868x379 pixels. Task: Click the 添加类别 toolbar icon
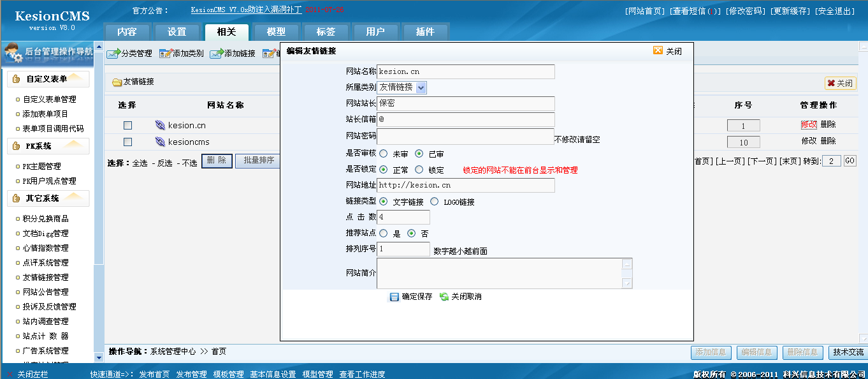coord(166,54)
